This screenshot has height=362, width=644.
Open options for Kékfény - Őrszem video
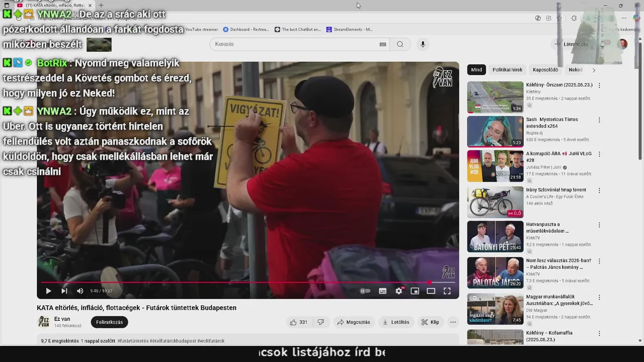[x=599, y=85]
